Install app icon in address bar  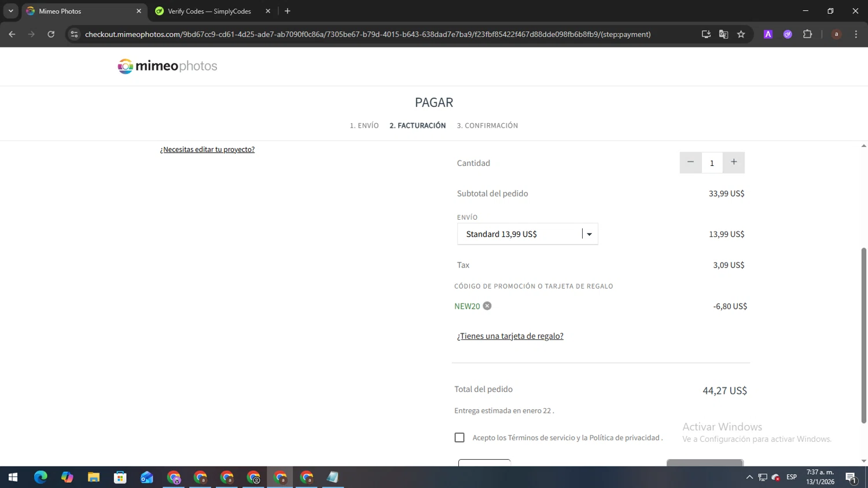click(x=706, y=34)
